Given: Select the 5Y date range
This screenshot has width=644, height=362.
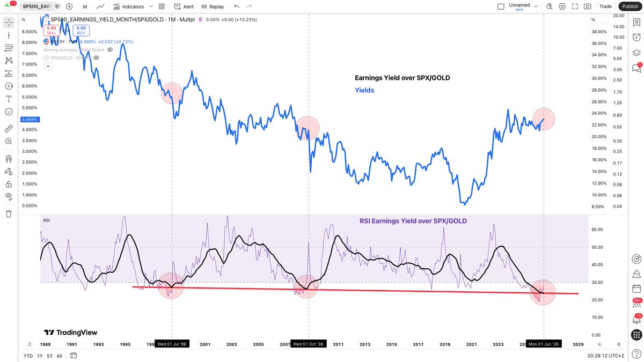Looking at the screenshot, I should pos(49,356).
